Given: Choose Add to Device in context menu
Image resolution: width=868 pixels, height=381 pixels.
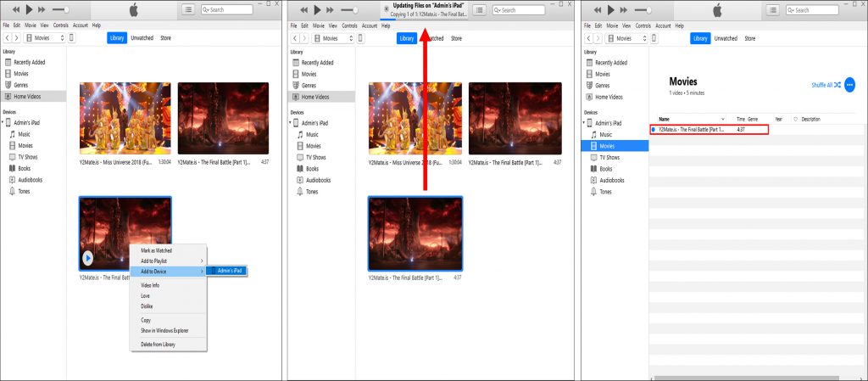Looking at the screenshot, I should click(x=168, y=272).
